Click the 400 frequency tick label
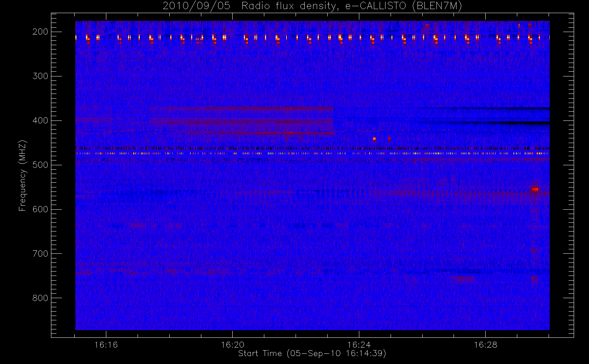 click(40, 120)
